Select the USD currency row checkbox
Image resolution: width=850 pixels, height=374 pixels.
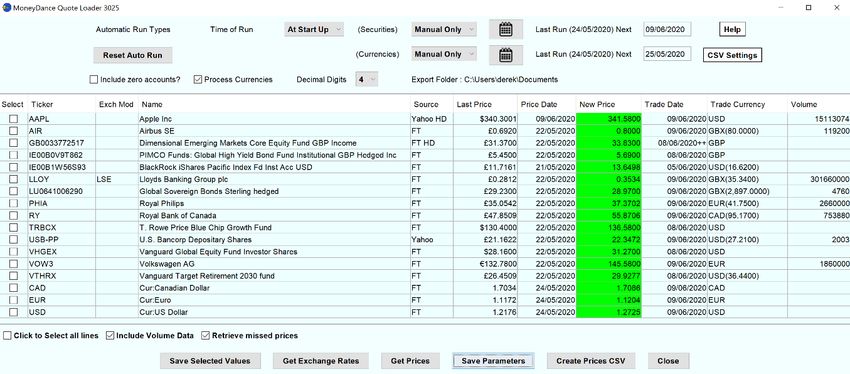coord(14,312)
